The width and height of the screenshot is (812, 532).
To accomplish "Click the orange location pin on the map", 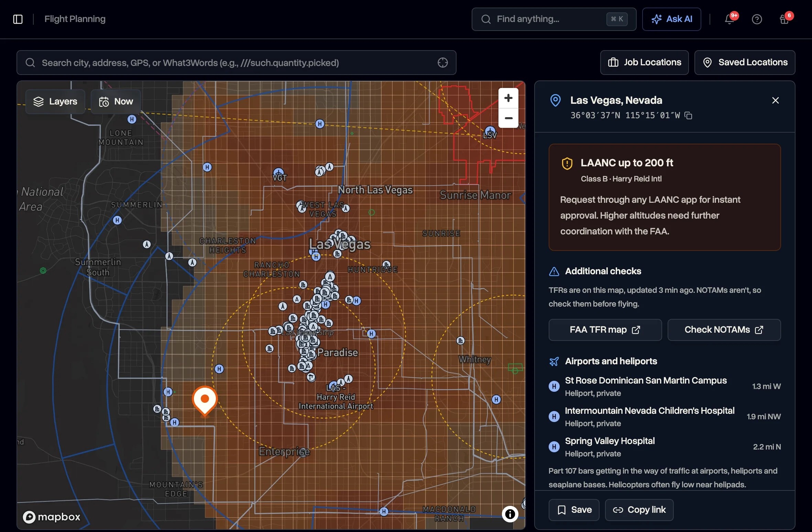I will click(x=205, y=400).
